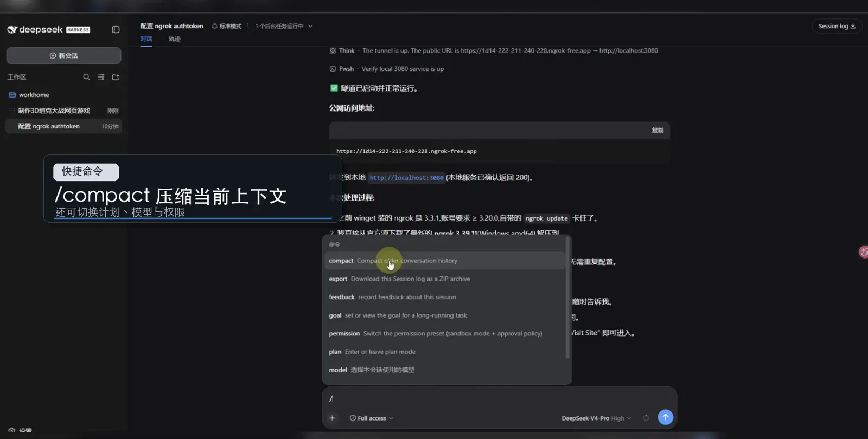Viewport: 868px width, 439px height.
Task: Click the shield icon beside Full access
Action: point(353,418)
